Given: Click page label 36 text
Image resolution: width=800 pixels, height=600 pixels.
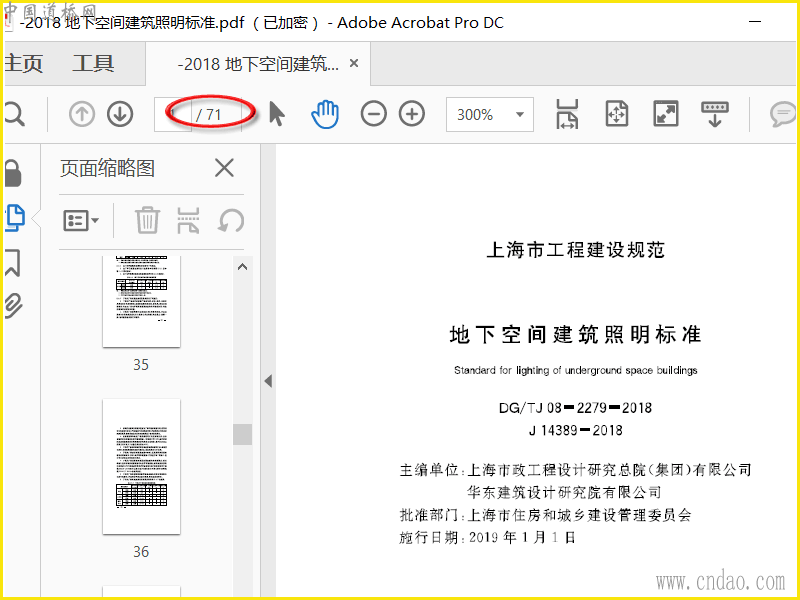Looking at the screenshot, I should (141, 552).
